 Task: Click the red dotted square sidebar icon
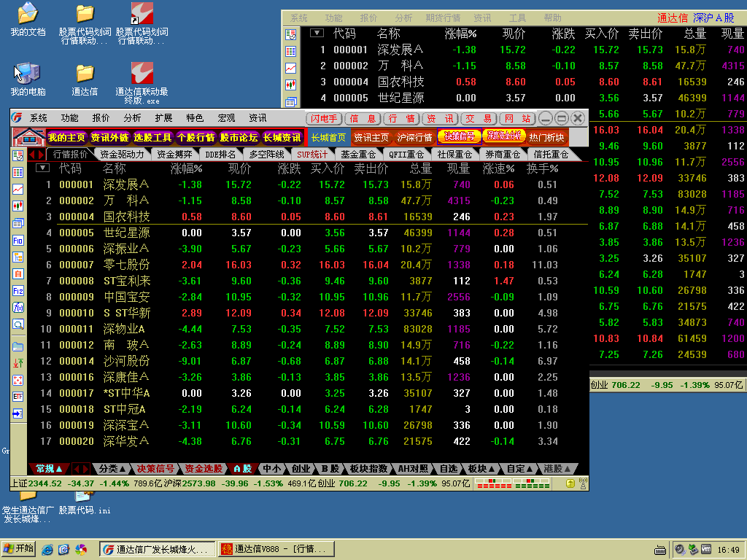click(18, 380)
